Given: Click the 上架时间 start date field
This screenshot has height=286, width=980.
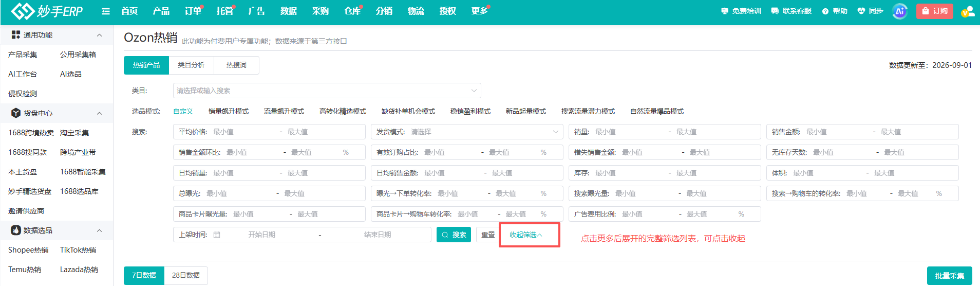Looking at the screenshot, I should [x=262, y=235].
